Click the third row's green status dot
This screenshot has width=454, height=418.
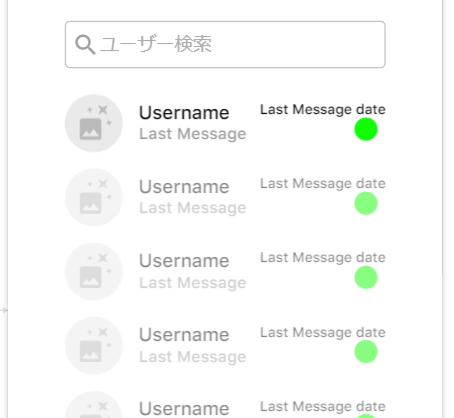(366, 277)
